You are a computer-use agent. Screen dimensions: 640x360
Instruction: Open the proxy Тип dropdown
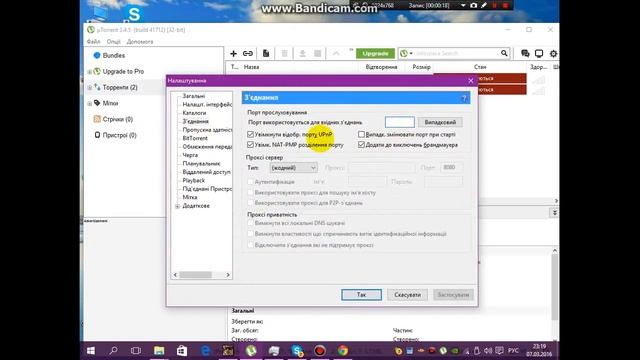[x=293, y=168]
